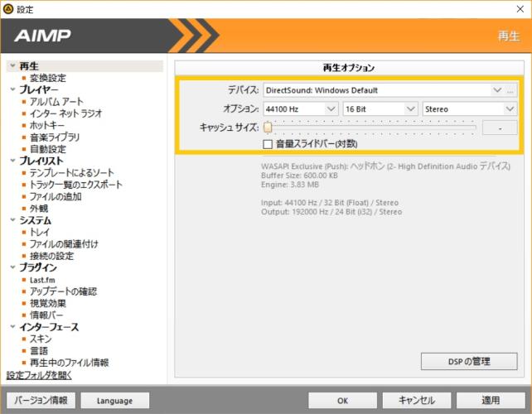Screen dimensions: 532x414
Task: Select プラグイン category
Action: pos(38,267)
